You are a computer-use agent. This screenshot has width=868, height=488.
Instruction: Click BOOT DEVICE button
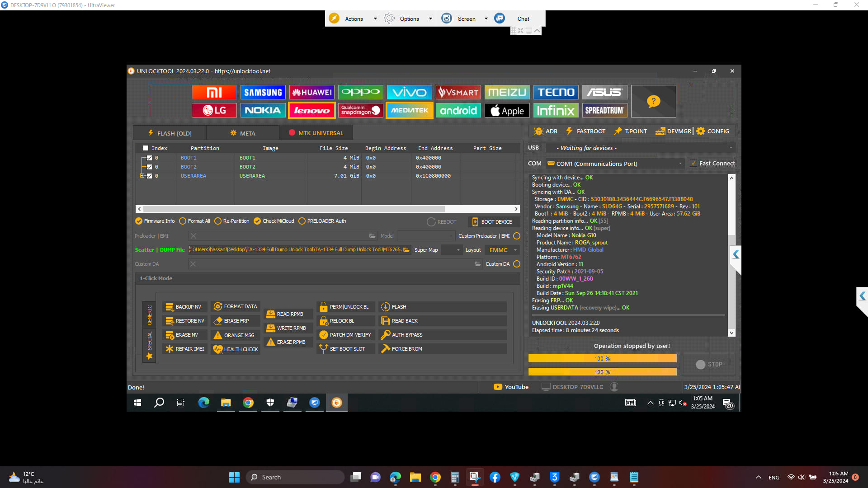click(x=493, y=222)
